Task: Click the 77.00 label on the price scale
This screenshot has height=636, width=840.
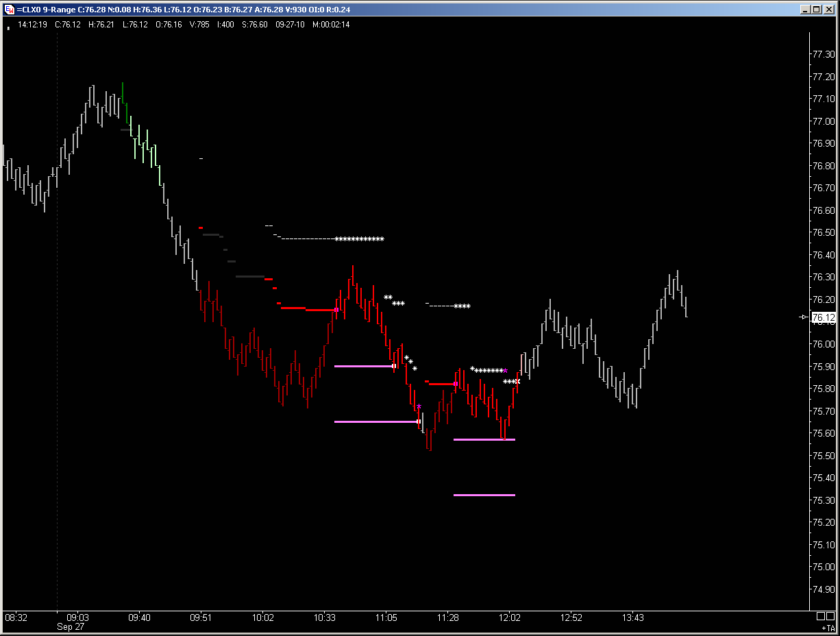Action: point(823,121)
